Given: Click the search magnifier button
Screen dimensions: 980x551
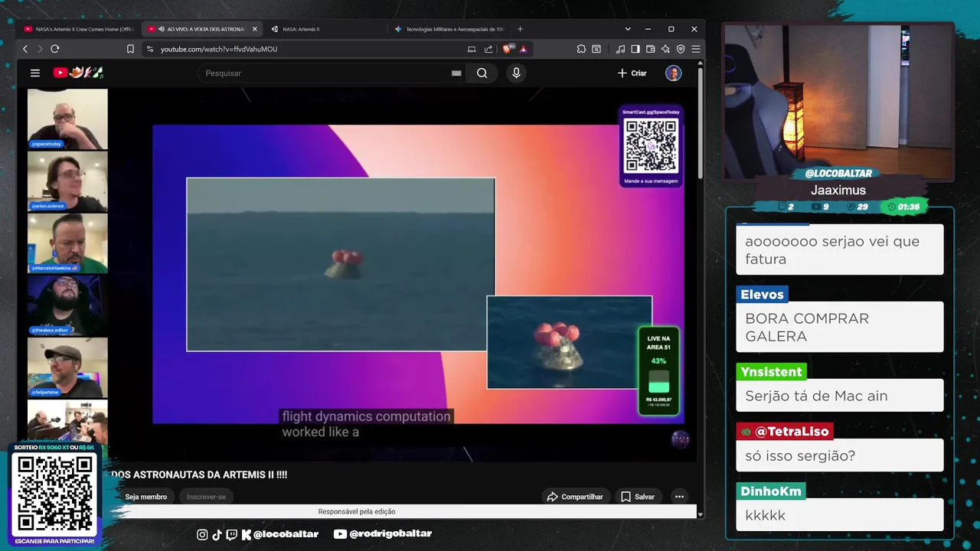Looking at the screenshot, I should [482, 73].
